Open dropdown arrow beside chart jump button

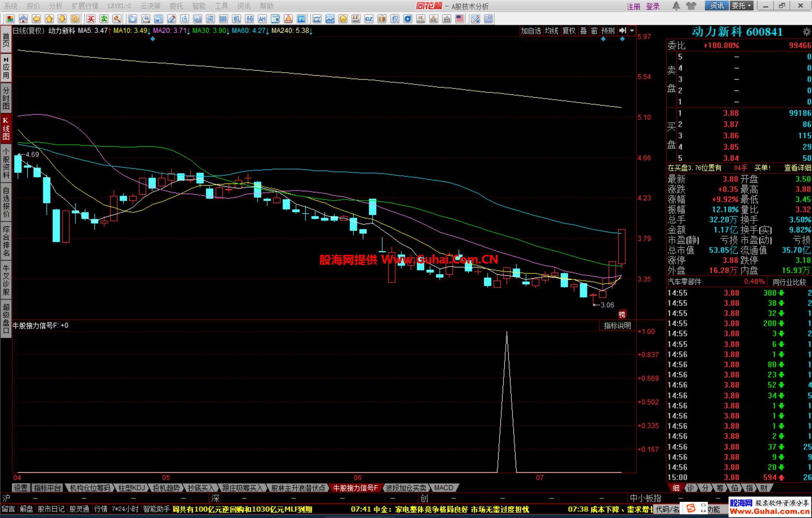[632, 31]
